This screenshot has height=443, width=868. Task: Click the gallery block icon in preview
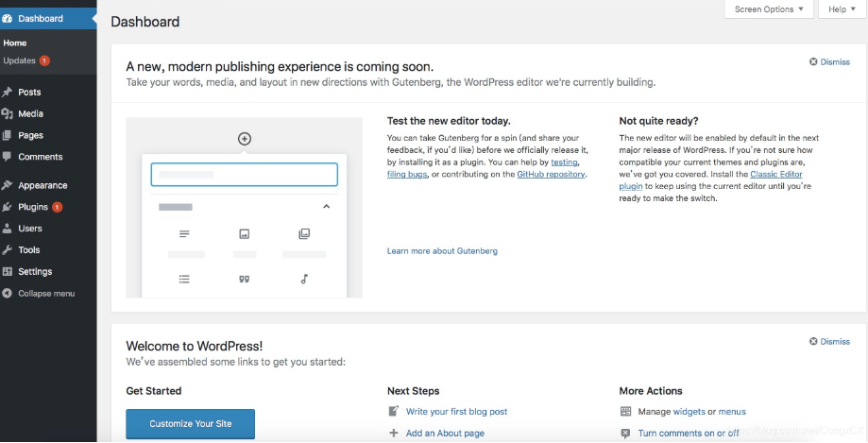(304, 233)
